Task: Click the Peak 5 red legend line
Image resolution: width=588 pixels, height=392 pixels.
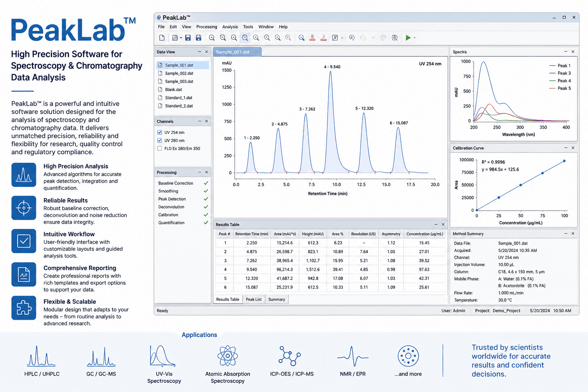Action: pyautogui.click(x=552, y=88)
